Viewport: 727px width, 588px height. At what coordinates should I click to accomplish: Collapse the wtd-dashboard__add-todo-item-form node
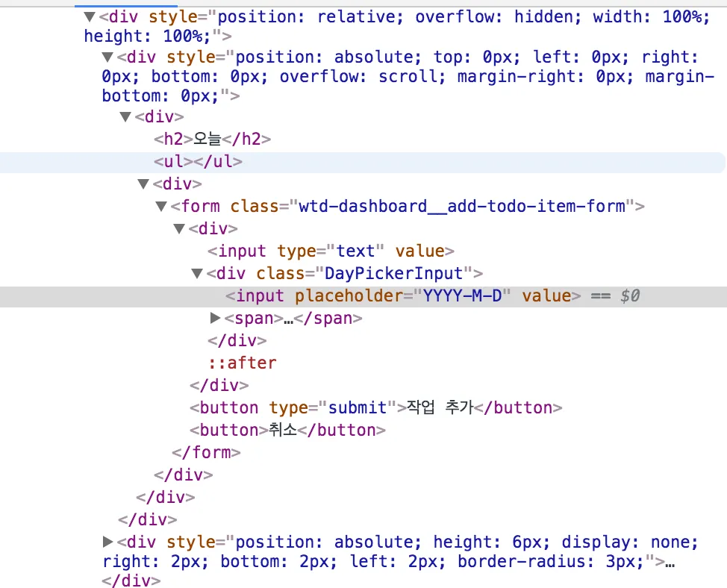coord(161,206)
